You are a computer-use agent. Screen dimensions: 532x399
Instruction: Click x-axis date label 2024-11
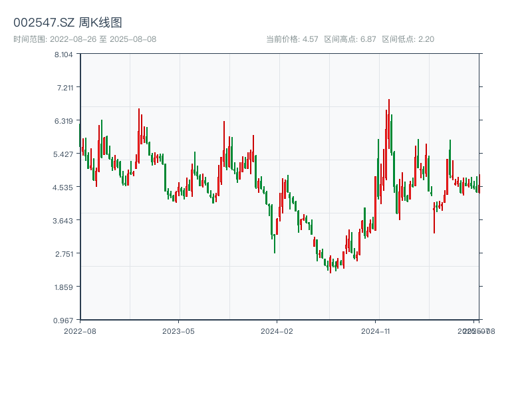click(375, 331)
